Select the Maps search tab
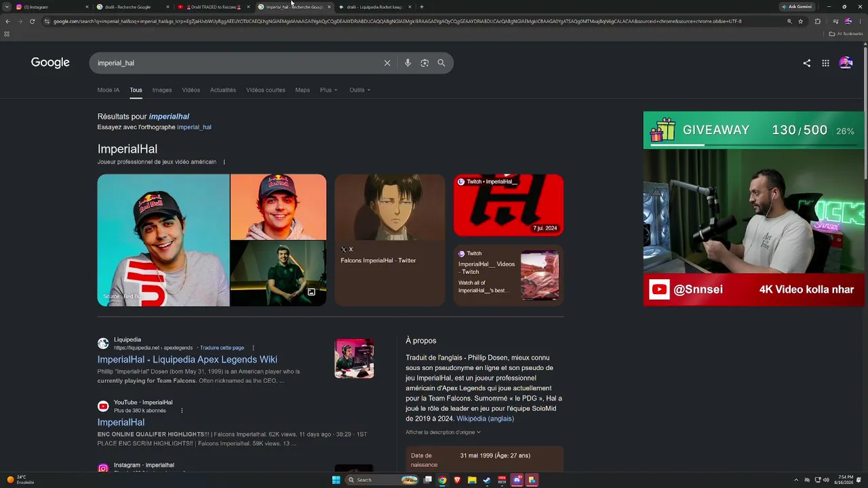Screen dimensions: 868x488 pyautogui.click(x=302, y=90)
